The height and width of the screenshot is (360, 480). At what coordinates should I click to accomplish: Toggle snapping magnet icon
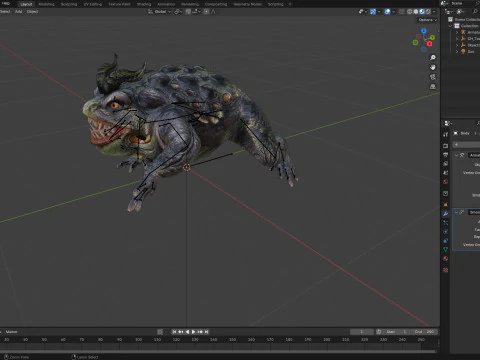click(188, 12)
